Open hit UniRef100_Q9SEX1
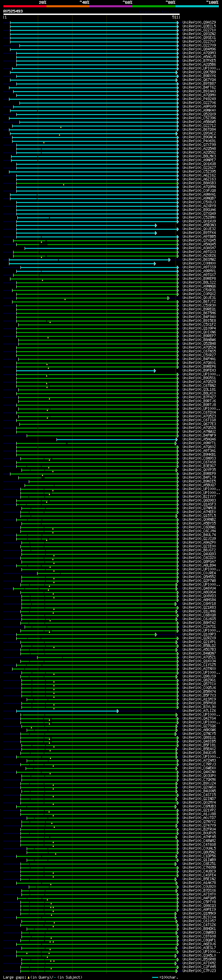The width and height of the screenshot is (222, 980). pos(199,38)
